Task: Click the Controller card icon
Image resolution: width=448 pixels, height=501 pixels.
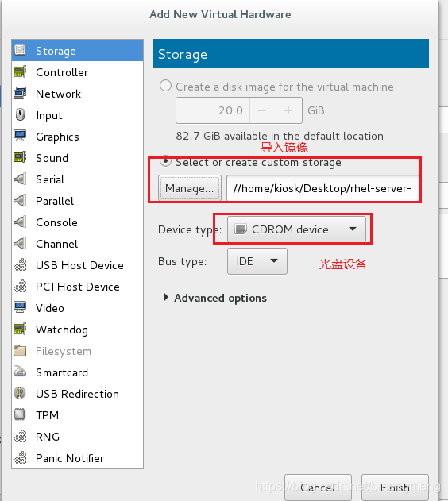Action: (20, 71)
